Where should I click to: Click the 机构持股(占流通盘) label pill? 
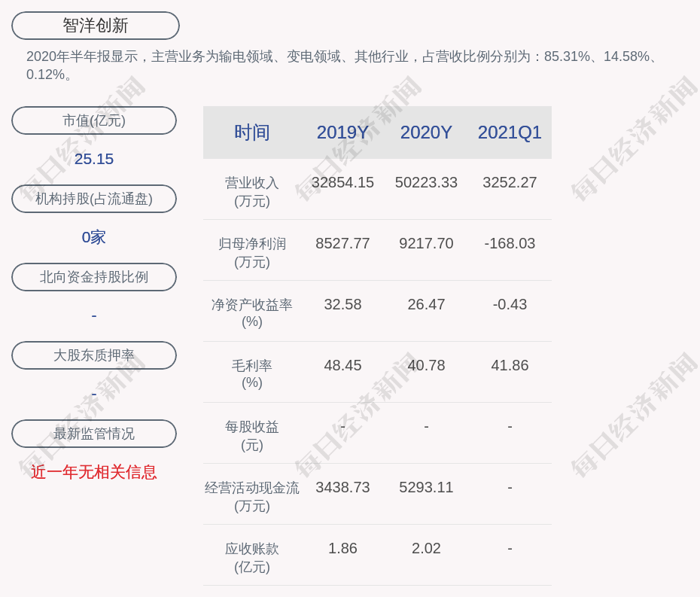point(94,199)
